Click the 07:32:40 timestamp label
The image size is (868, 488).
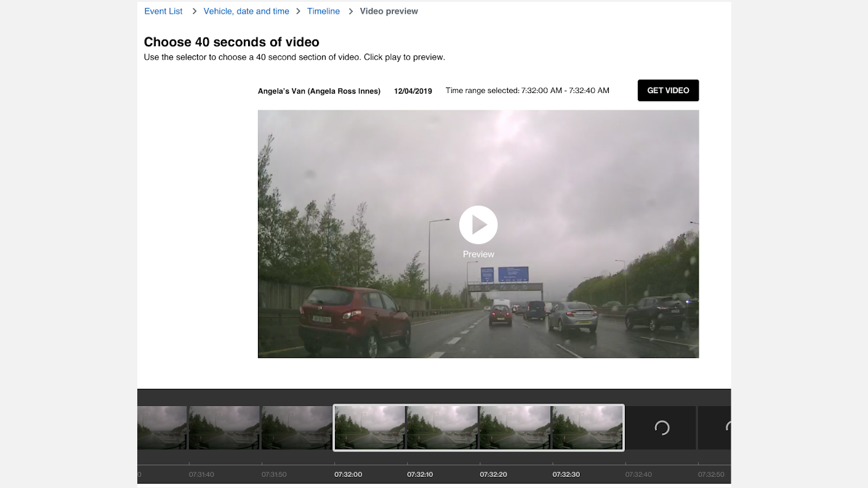pos(638,474)
